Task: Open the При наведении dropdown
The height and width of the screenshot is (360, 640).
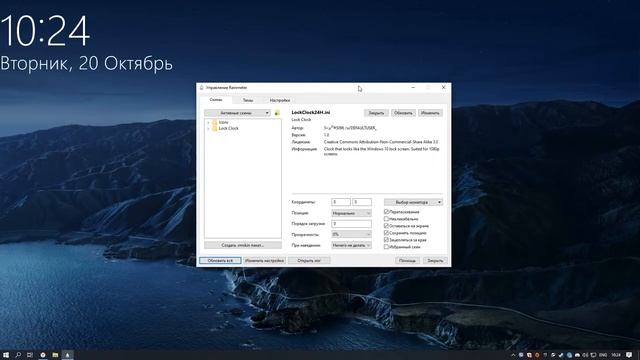Action: click(351, 245)
